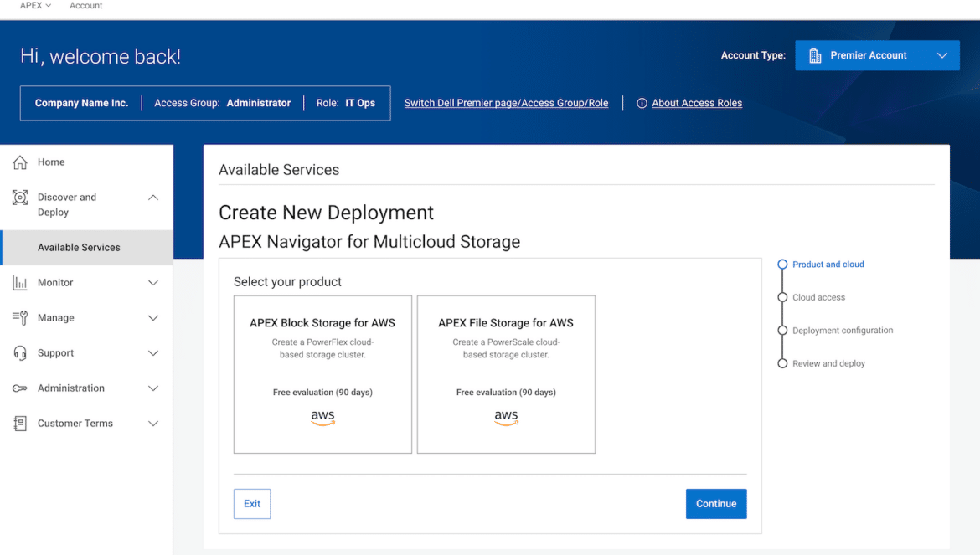Screen dimensions: 980x555
Task: Click the Discover and Deploy target icon
Action: 20,198
